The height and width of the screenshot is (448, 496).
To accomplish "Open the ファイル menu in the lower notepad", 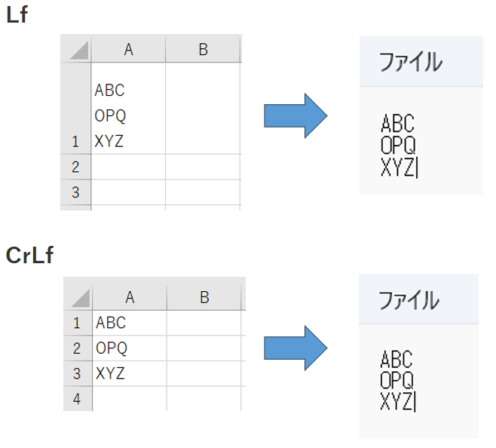I will tap(409, 300).
